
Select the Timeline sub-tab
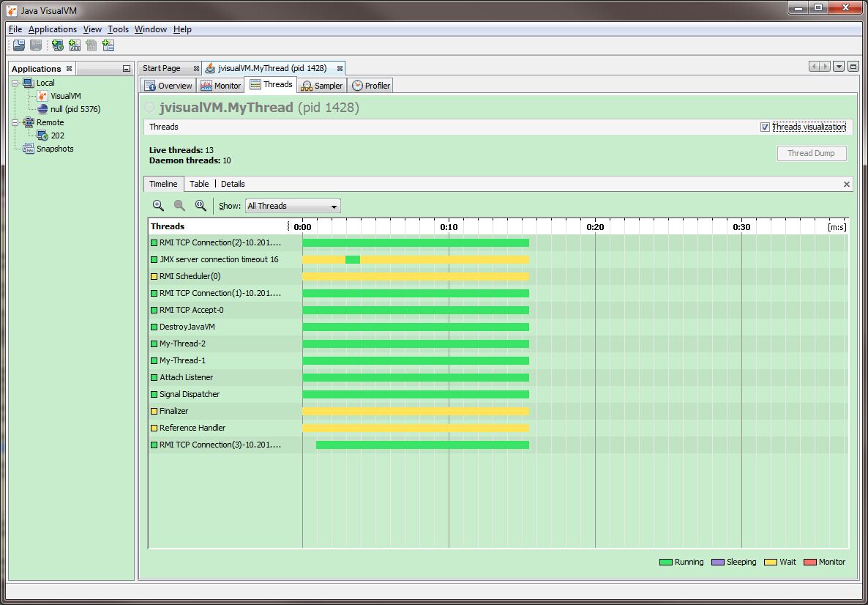point(163,184)
